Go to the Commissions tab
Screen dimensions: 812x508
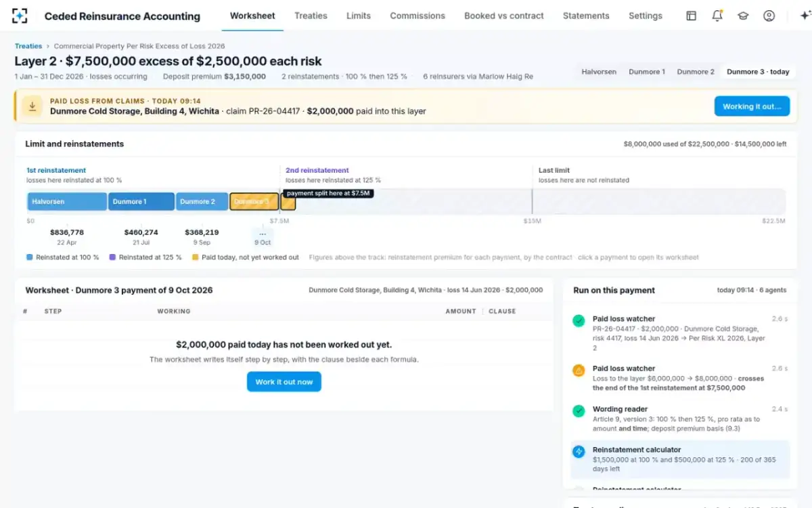click(x=418, y=16)
